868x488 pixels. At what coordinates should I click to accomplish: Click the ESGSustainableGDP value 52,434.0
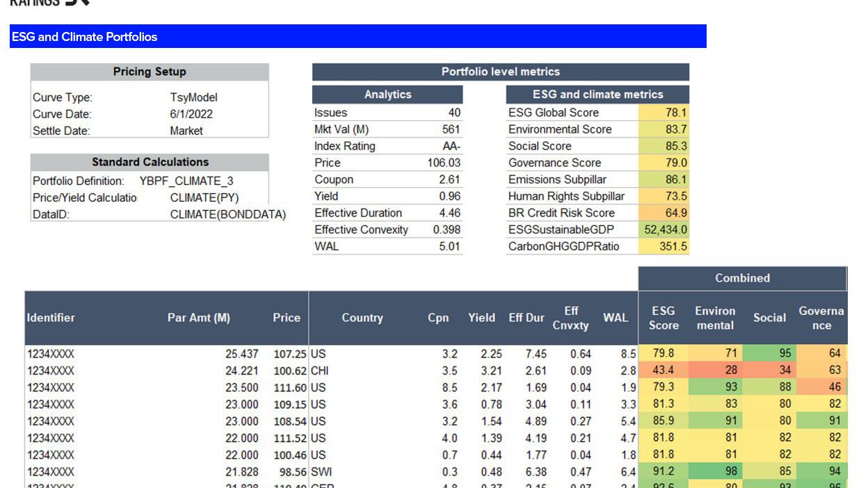point(665,229)
